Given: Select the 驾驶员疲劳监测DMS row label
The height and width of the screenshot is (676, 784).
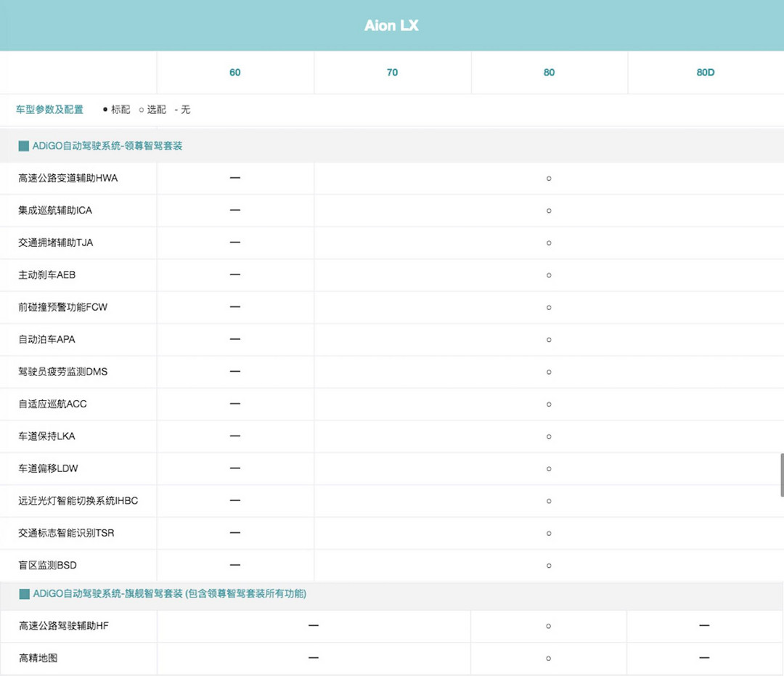Looking at the screenshot, I should (x=62, y=372).
